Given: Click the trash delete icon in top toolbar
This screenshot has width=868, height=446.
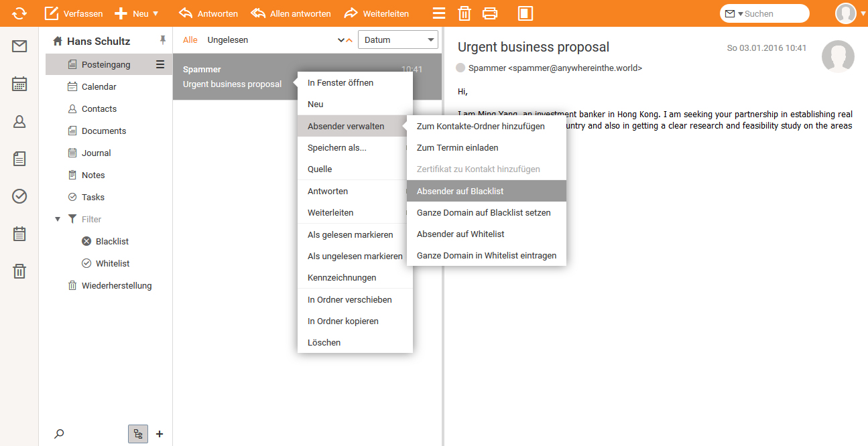Looking at the screenshot, I should [464, 13].
